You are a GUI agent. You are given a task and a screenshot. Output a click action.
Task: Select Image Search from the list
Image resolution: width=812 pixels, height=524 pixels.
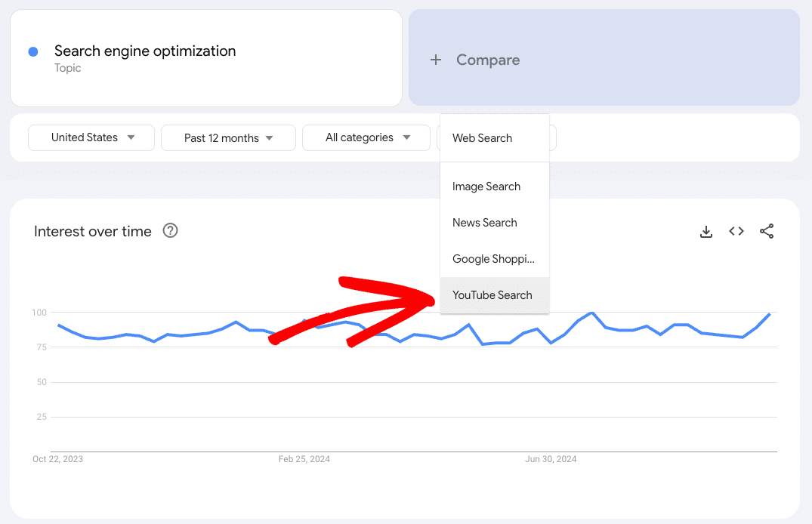coord(486,186)
